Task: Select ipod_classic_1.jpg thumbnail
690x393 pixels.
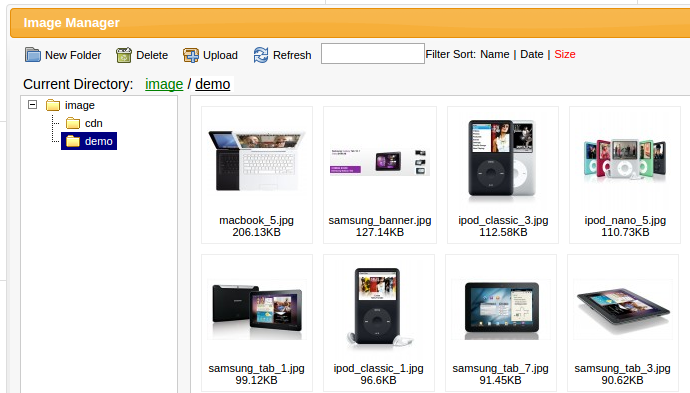Action: pyautogui.click(x=379, y=307)
